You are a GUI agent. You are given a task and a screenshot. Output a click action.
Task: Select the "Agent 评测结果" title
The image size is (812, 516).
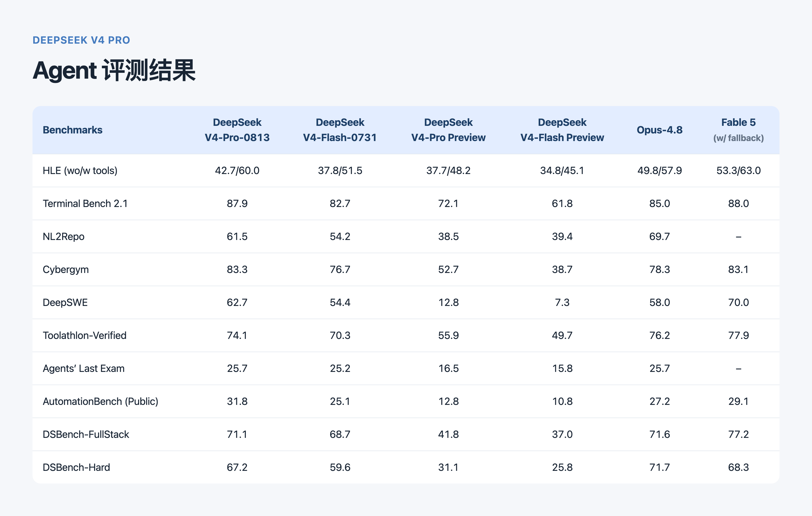114,71
